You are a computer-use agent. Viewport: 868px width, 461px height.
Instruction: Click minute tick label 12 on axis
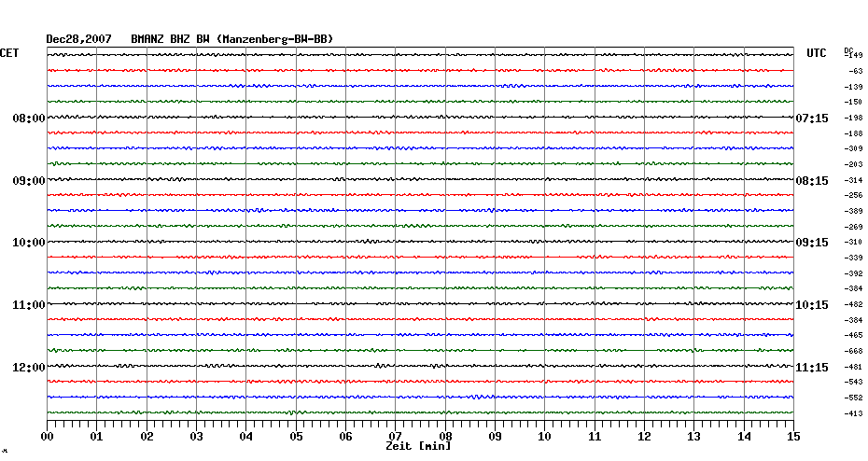click(644, 436)
